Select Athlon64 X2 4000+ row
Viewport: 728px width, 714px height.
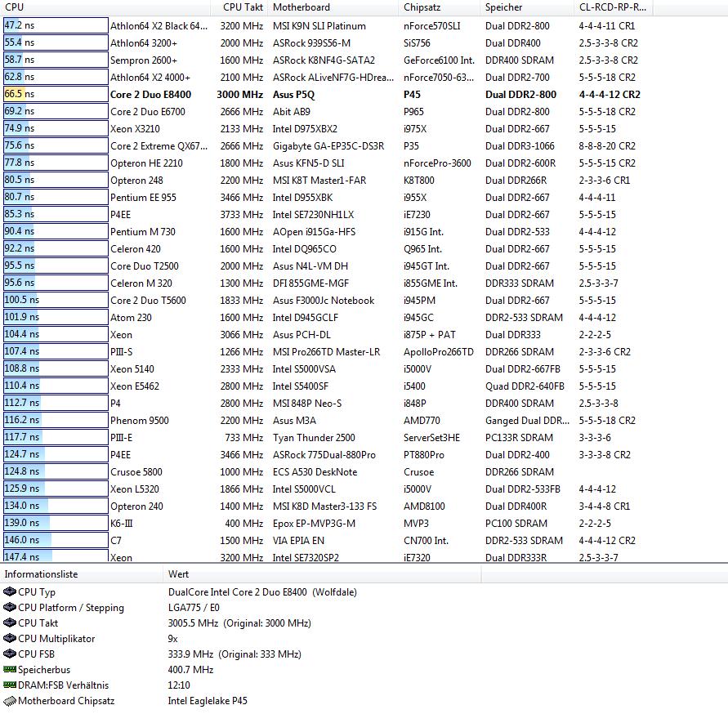[325, 78]
